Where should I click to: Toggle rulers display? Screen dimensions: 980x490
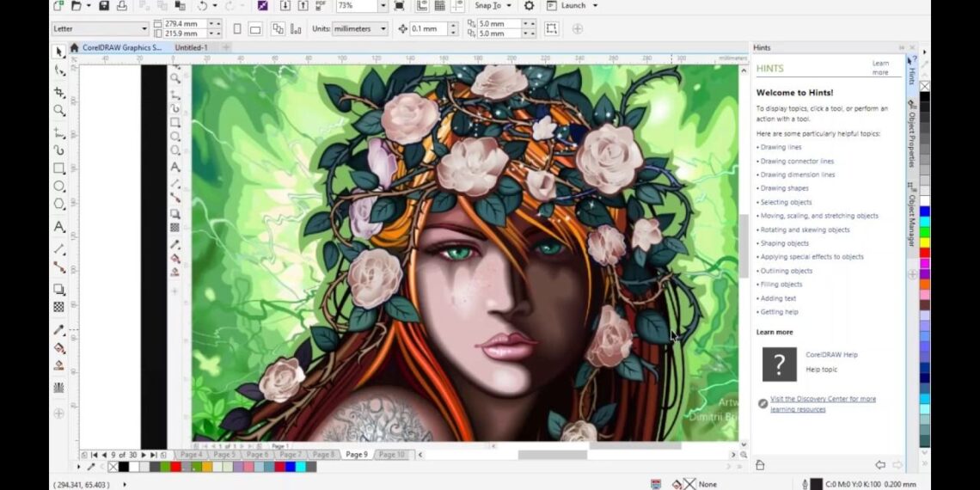[422, 6]
